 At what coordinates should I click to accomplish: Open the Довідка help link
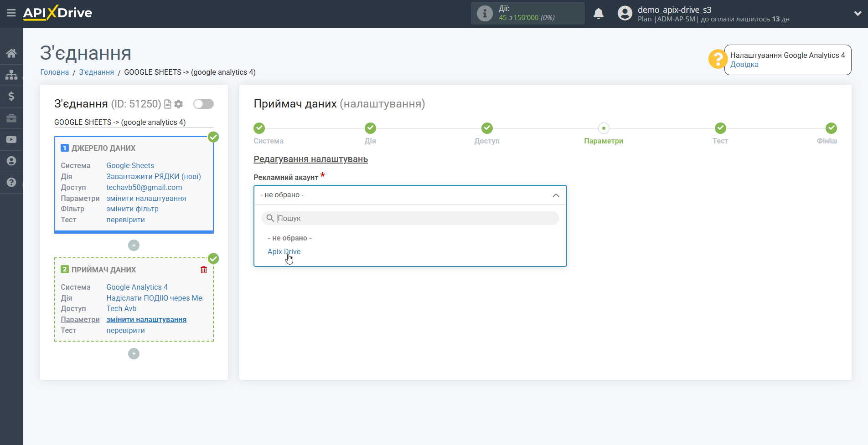[x=744, y=65]
